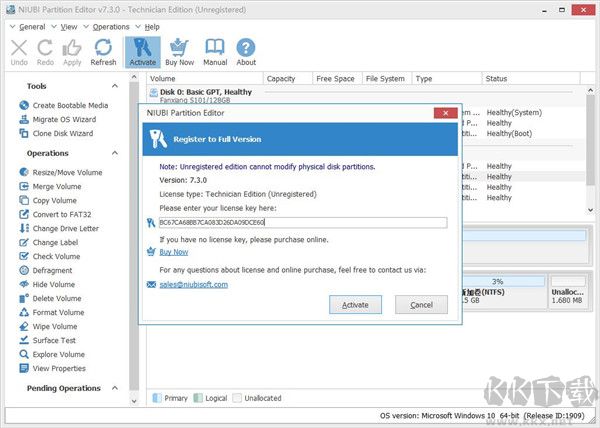Open Buy Now from the toolbar
600x428 pixels.
pos(179,53)
